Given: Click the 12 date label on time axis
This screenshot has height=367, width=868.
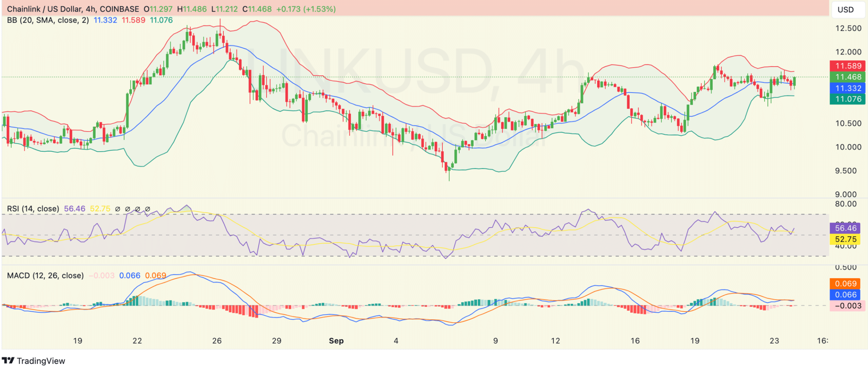Looking at the screenshot, I should 555,341.
